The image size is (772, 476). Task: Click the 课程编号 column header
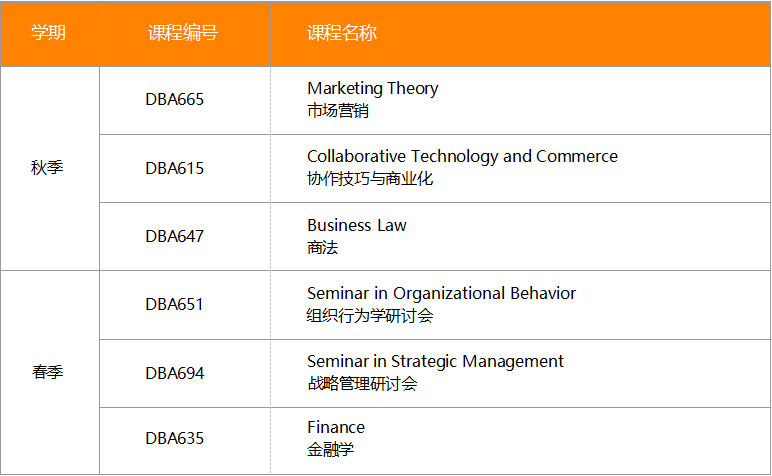(x=182, y=33)
